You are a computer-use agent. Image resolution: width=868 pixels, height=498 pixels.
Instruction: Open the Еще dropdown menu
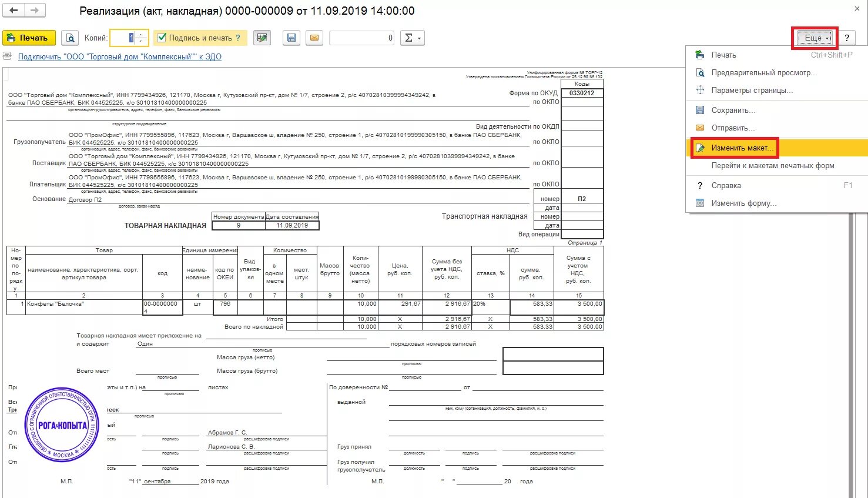pyautogui.click(x=814, y=38)
